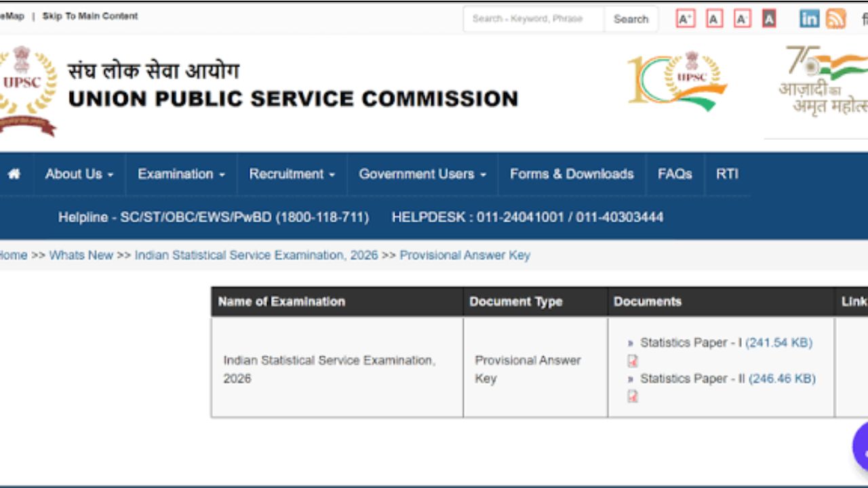
Task: Click the Indian Statistical Service Examination, 2026 cell
Action: [337, 367]
